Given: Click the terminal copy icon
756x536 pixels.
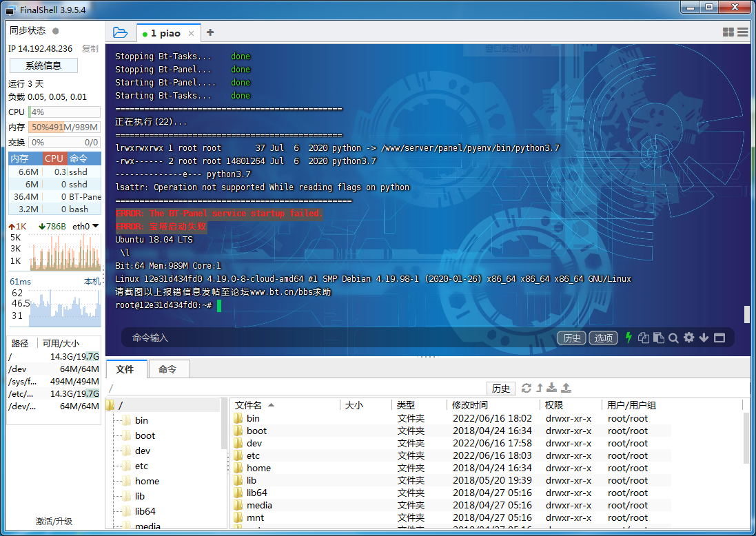Looking at the screenshot, I should [x=643, y=338].
